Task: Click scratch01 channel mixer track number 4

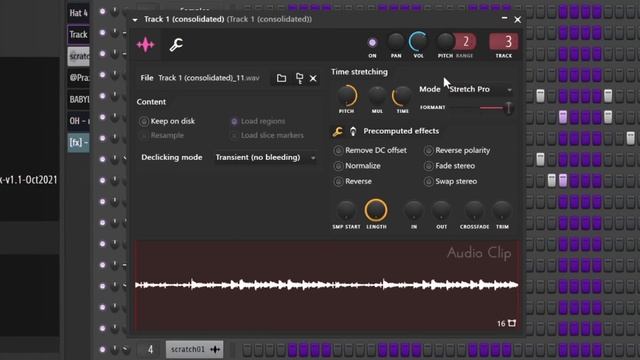Action: 150,349
